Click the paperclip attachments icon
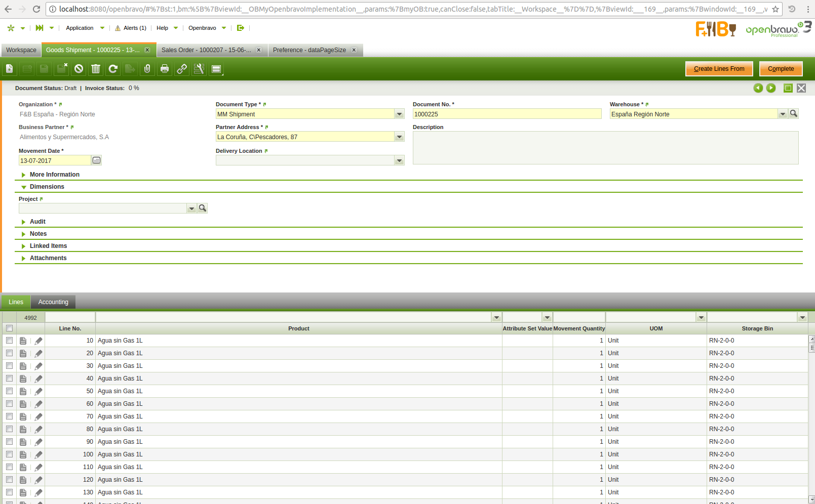Screen dimensions: 815x504 [x=147, y=69]
